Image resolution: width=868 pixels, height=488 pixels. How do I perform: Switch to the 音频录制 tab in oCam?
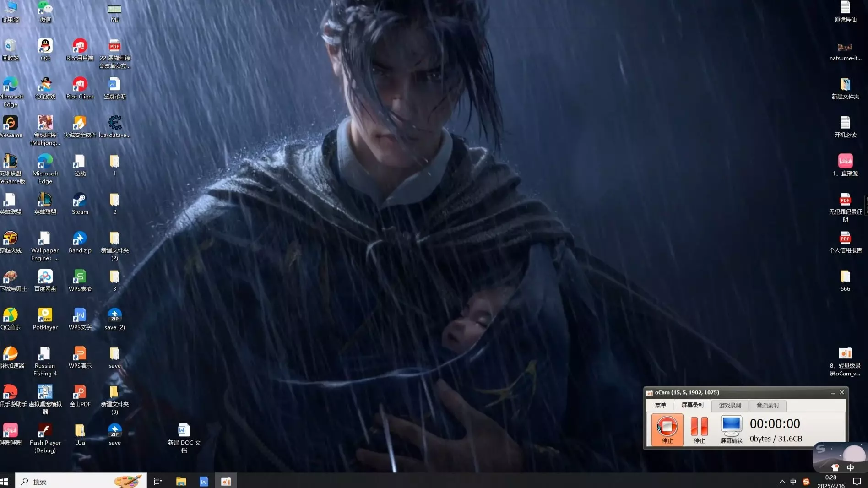[767, 405]
